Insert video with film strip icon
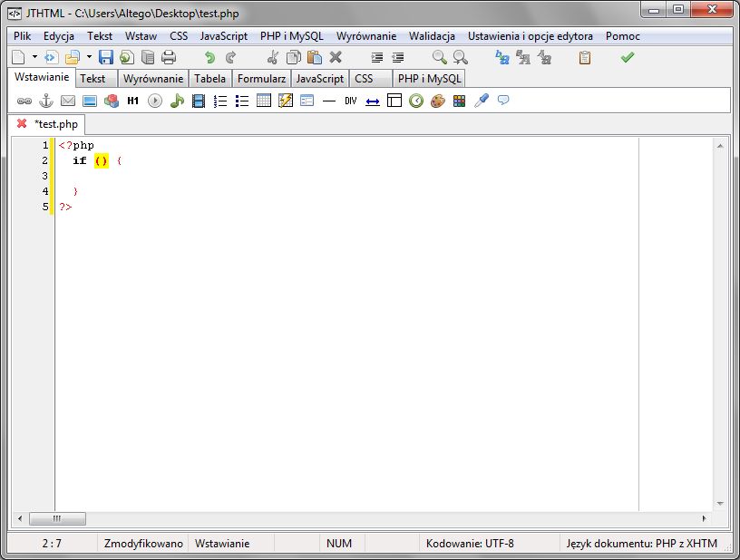The image size is (740, 560). [x=199, y=101]
